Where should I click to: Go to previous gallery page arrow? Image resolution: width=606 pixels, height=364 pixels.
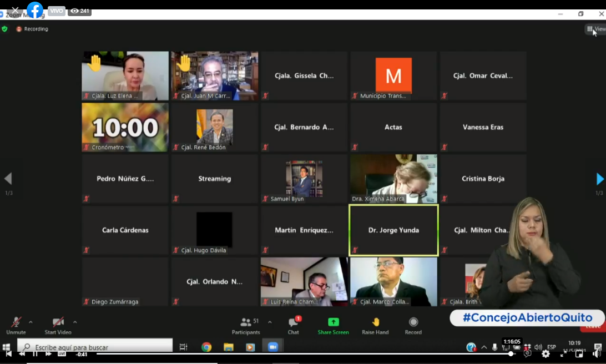click(x=8, y=179)
